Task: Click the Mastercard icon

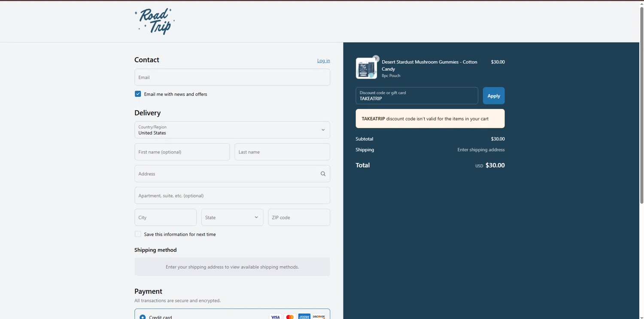Action: tap(290, 317)
